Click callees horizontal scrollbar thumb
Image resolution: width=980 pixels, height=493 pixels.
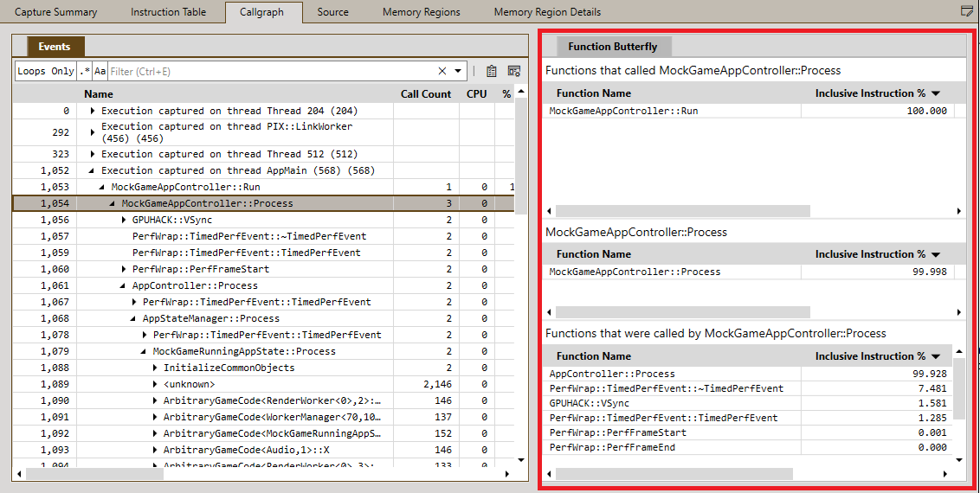(674, 474)
